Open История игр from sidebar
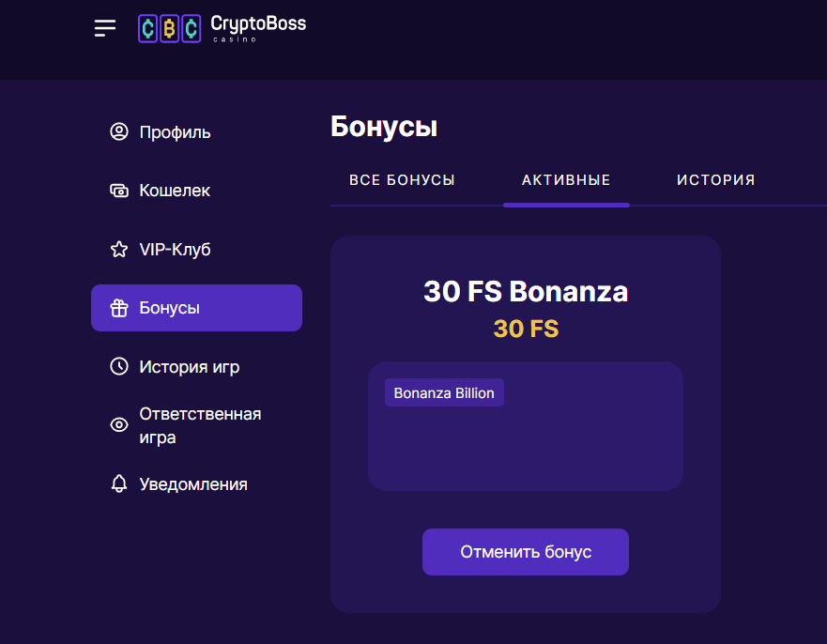 (196, 366)
